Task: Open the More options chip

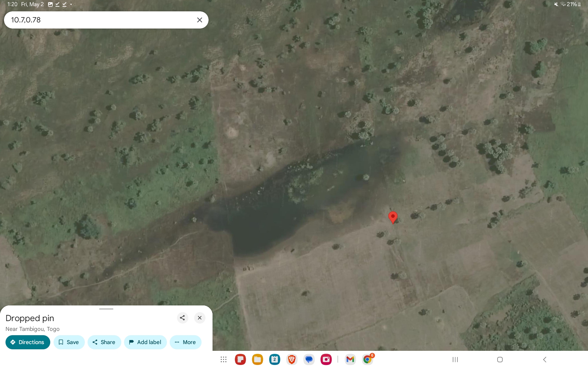Action: [x=185, y=342]
